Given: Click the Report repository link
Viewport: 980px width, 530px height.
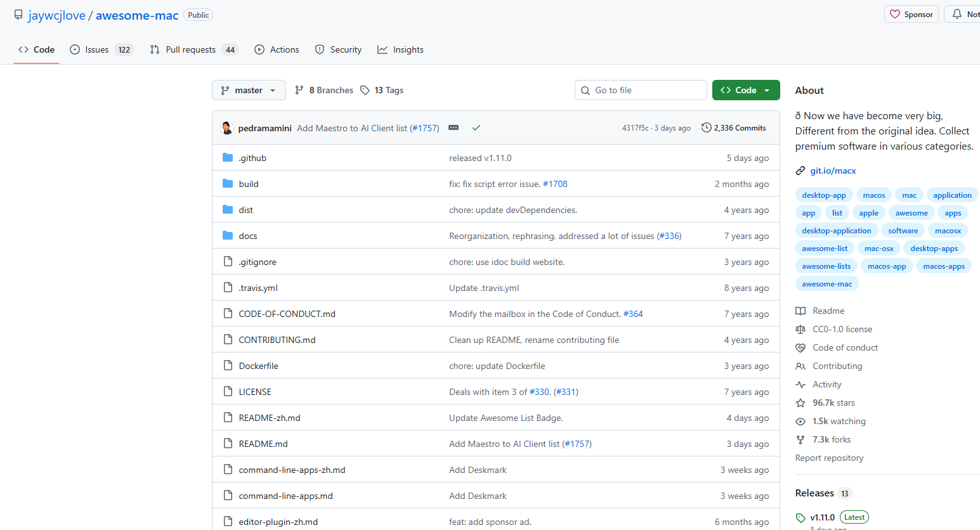Looking at the screenshot, I should click(x=829, y=458).
